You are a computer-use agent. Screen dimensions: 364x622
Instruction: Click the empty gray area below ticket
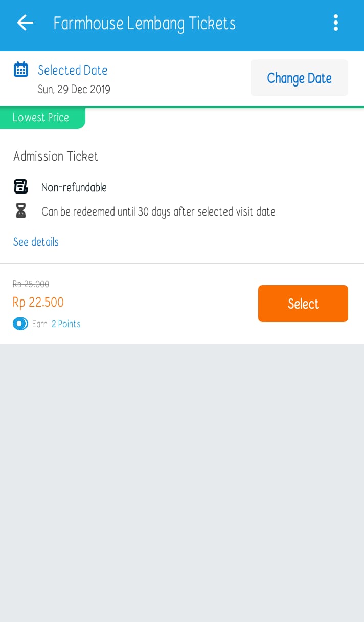[182, 481]
